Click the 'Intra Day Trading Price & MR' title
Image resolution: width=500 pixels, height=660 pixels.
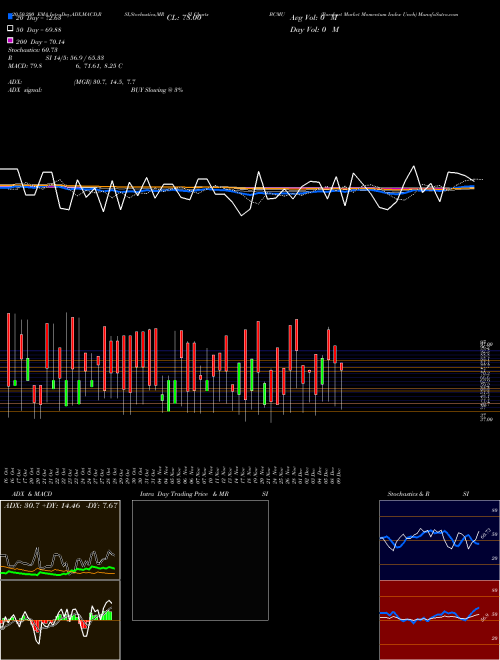coord(184,494)
